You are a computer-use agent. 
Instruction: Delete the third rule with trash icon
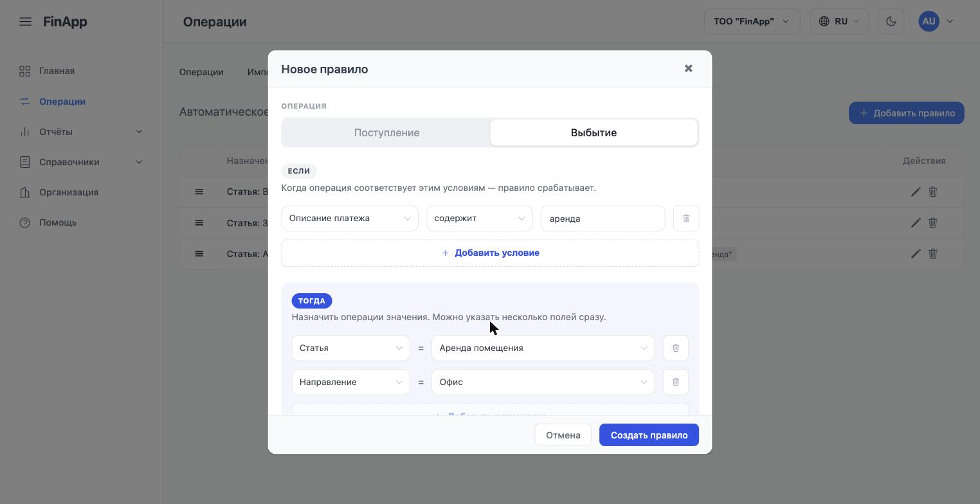pyautogui.click(x=933, y=254)
